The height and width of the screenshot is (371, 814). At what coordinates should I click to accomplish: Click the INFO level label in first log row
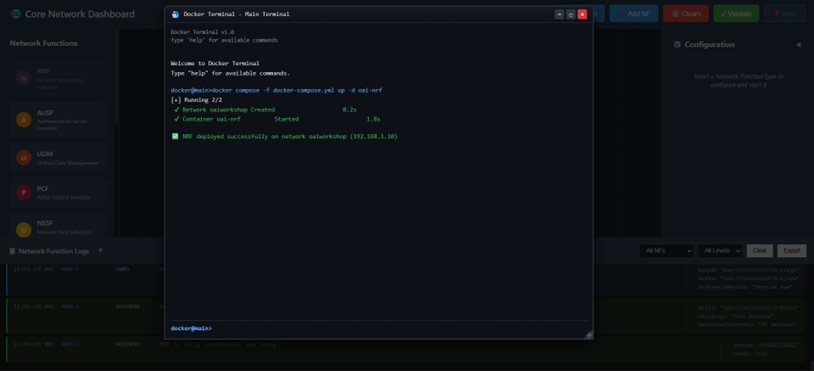click(x=122, y=269)
